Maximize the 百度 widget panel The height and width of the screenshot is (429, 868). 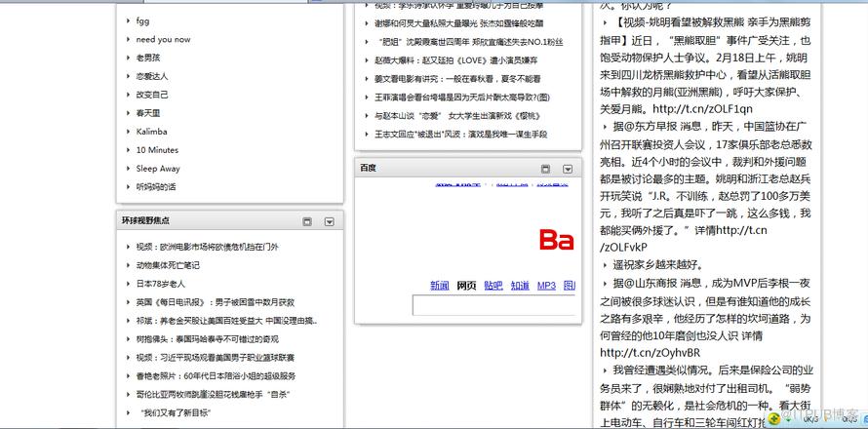545,169
